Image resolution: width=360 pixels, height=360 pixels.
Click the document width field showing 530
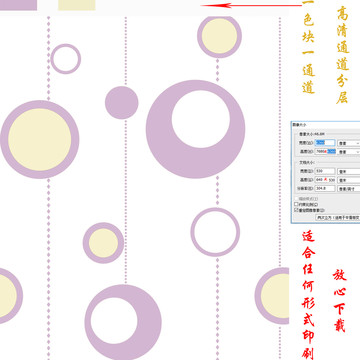[x=325, y=171]
